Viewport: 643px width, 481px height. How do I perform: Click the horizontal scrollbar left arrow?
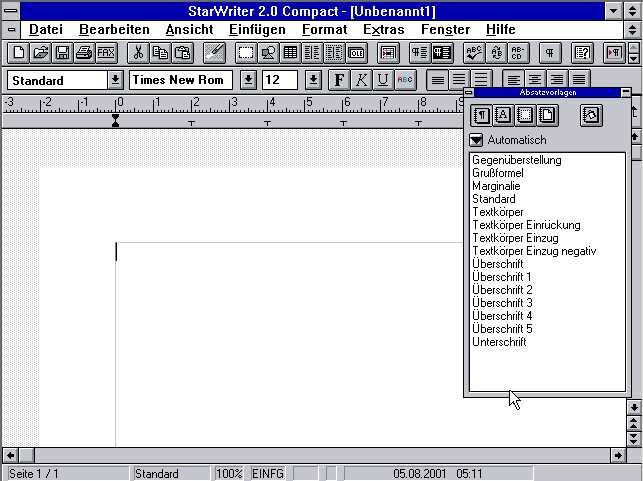point(10,455)
